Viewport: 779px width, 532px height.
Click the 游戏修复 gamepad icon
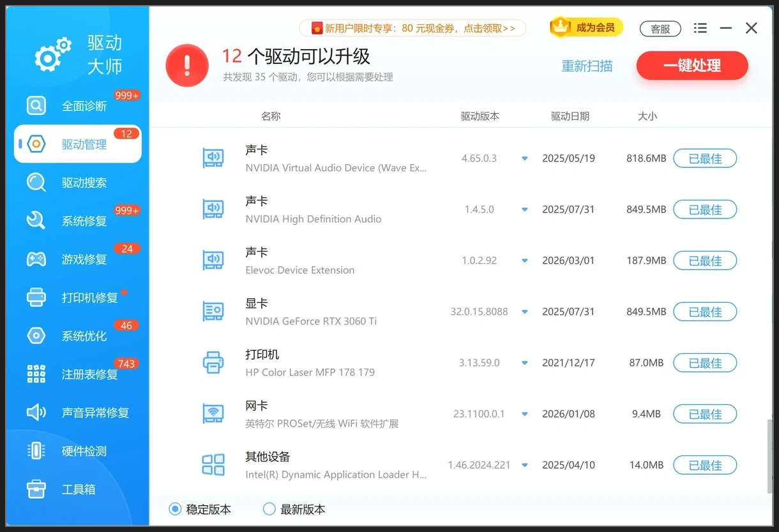36,259
